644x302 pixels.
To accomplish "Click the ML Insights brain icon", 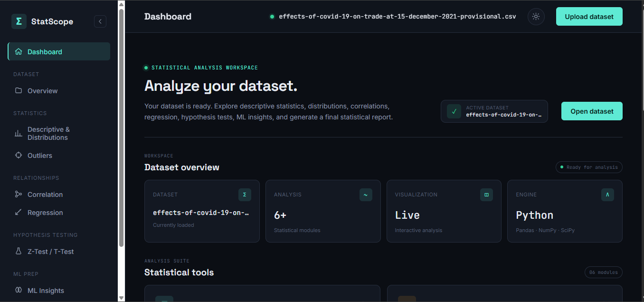I will (19, 290).
